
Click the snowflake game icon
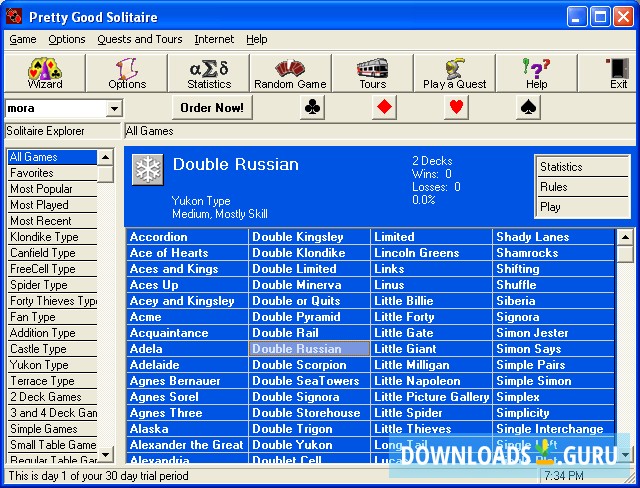pos(148,169)
